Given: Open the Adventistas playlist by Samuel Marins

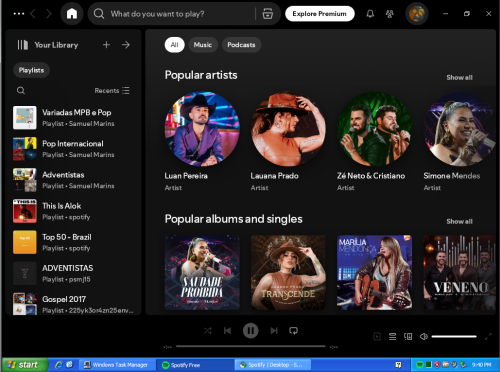Looking at the screenshot, I should click(73, 180).
